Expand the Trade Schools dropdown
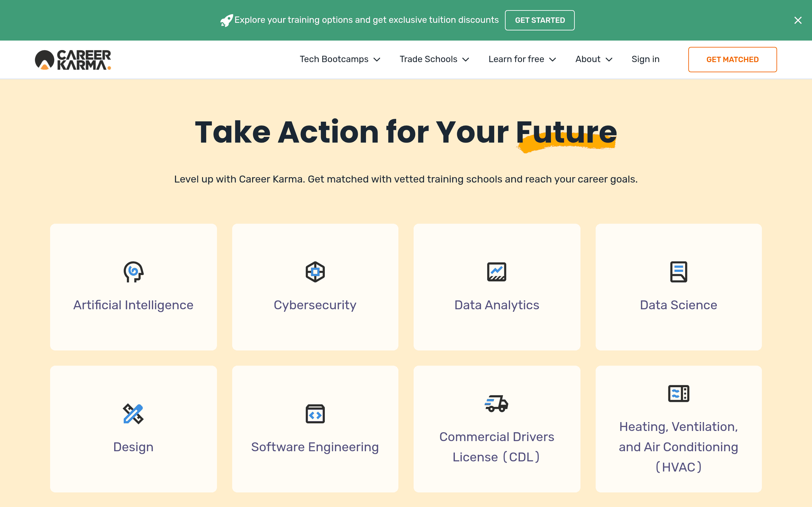 tap(434, 59)
